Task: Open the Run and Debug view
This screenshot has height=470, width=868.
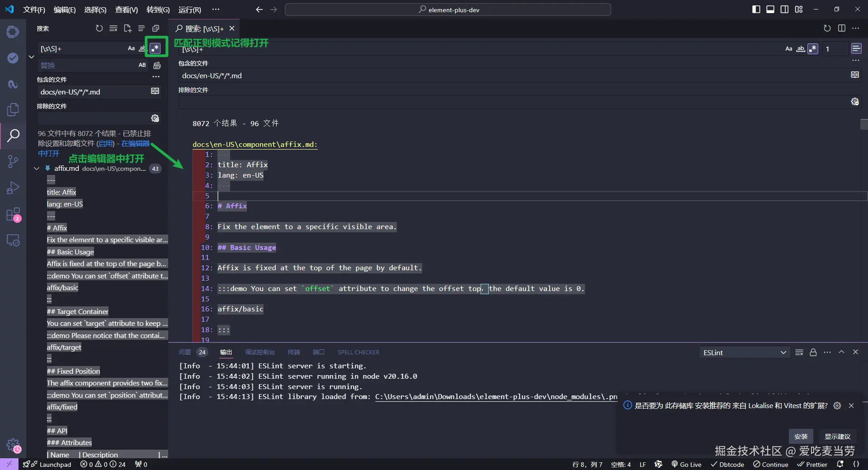Action: click(13, 188)
